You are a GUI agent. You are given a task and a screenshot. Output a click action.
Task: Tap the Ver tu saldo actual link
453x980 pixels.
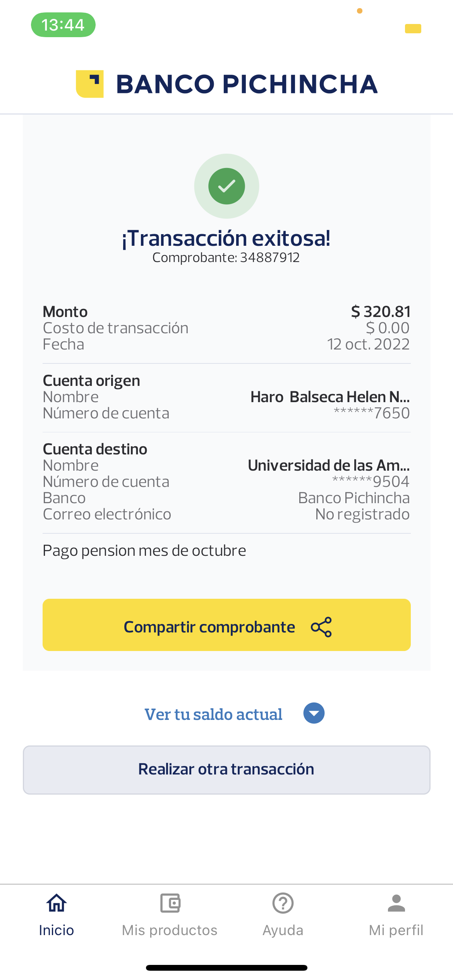click(x=213, y=714)
